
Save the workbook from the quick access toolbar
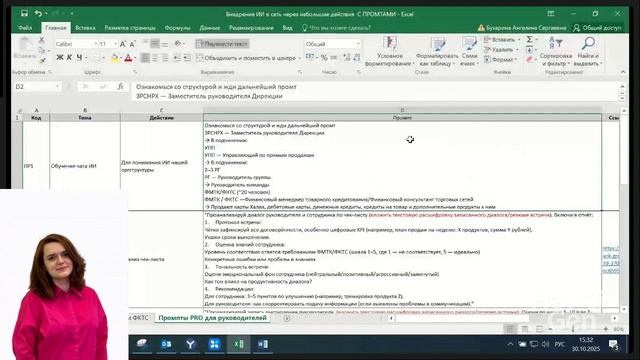[24, 13]
